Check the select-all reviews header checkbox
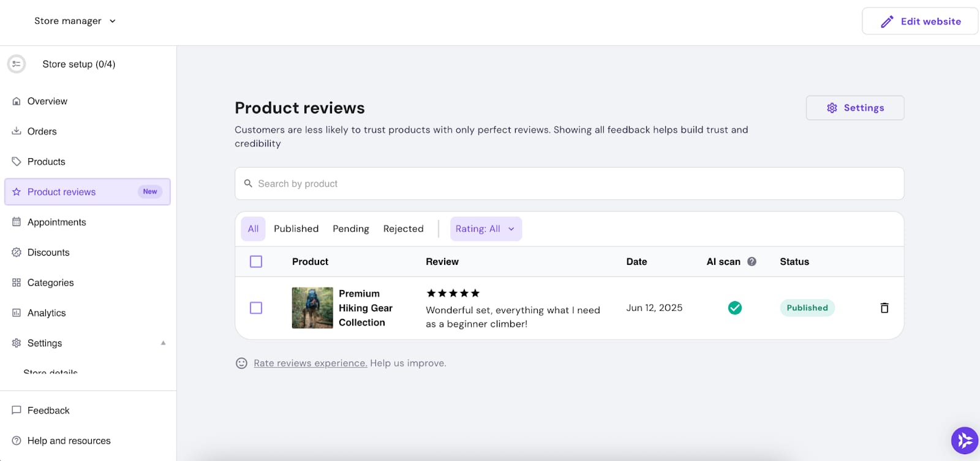 (256, 262)
